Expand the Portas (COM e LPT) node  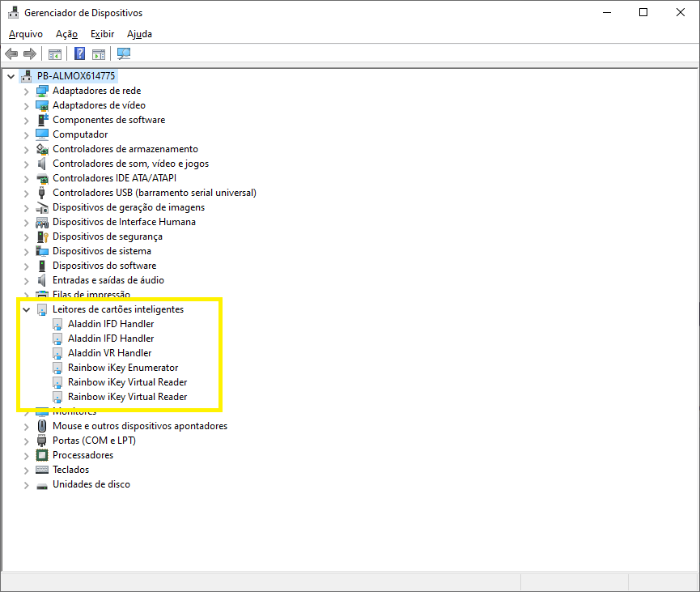point(26,441)
